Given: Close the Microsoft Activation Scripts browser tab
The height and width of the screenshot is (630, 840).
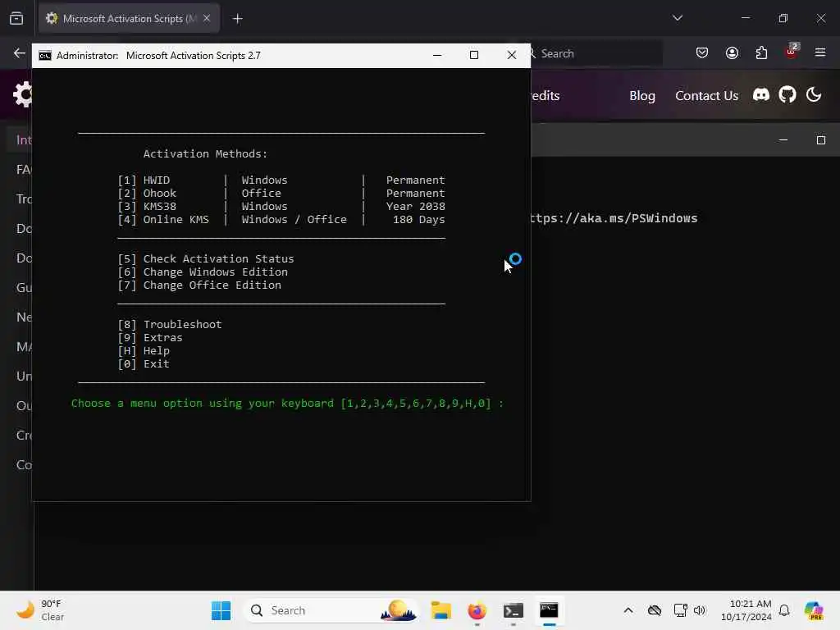Looking at the screenshot, I should click(x=207, y=18).
